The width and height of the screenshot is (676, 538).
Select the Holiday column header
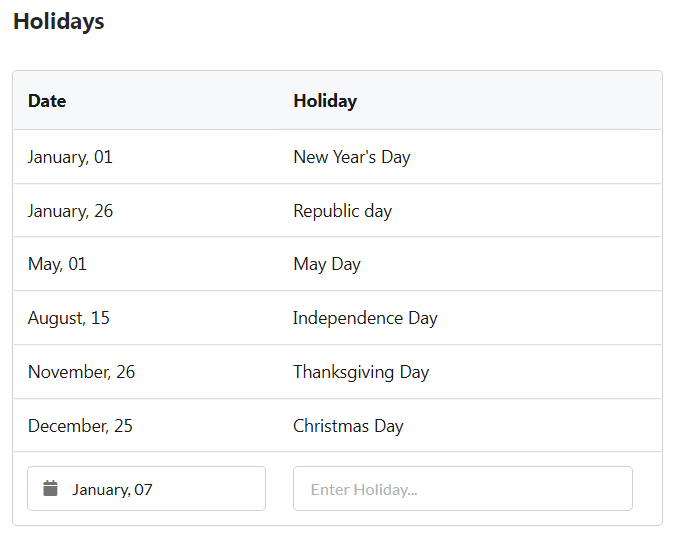point(325,101)
